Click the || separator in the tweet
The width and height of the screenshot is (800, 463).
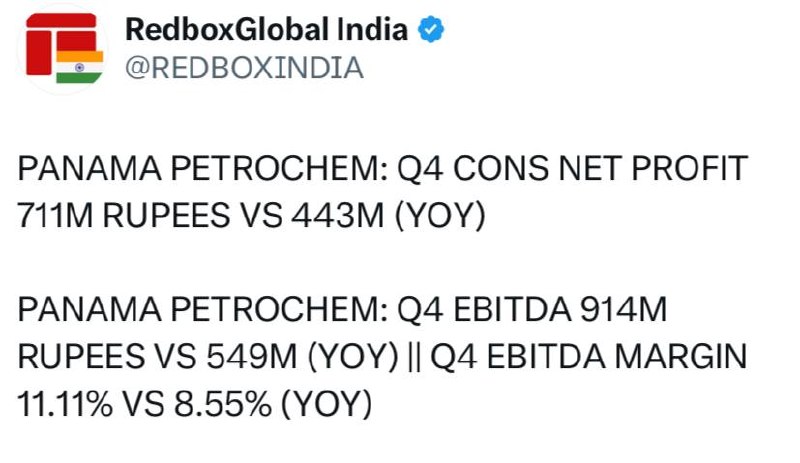pos(414,356)
